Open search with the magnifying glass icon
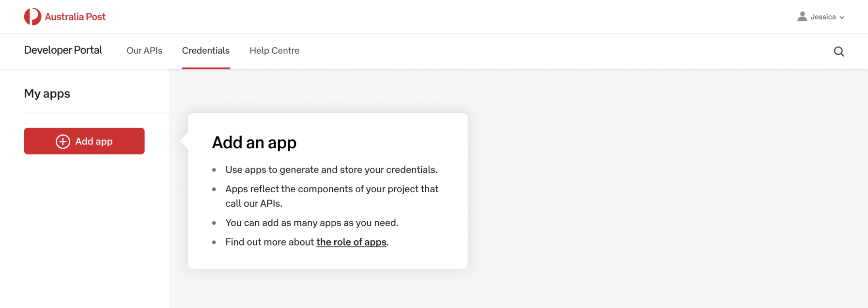868x308 pixels. 839,51
